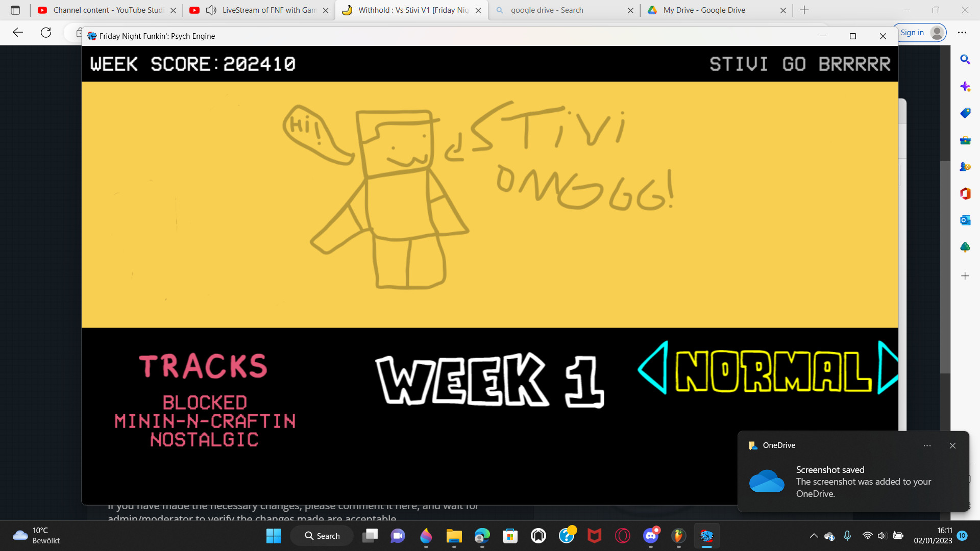Open Discord from the taskbar
The width and height of the screenshot is (980, 551).
(650, 536)
